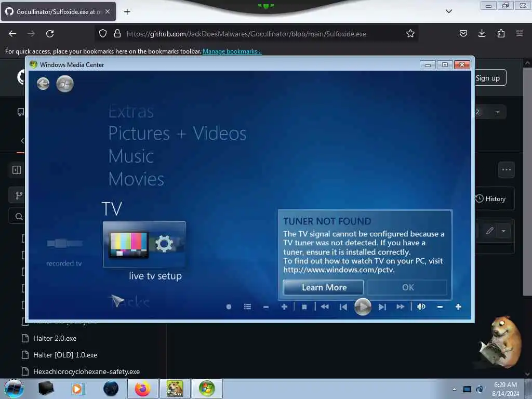The width and height of the screenshot is (532, 399).
Task: Click the GitHub branch selector icon
Action: 19,195
